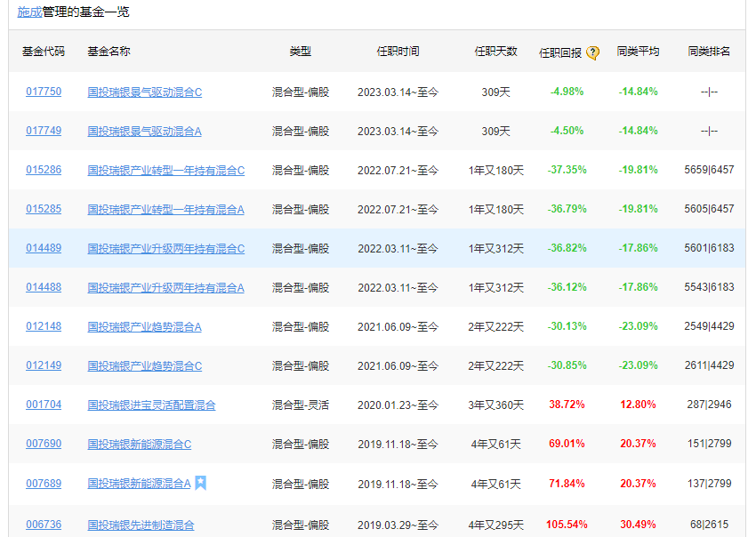The height and width of the screenshot is (537, 756).
Task: Select the 38.72% return value
Action: (567, 405)
